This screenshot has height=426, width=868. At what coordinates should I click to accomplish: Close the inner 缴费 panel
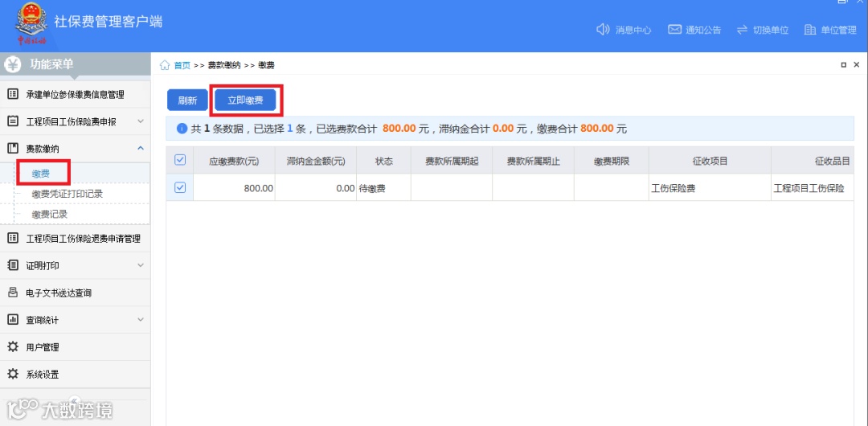coord(857,65)
